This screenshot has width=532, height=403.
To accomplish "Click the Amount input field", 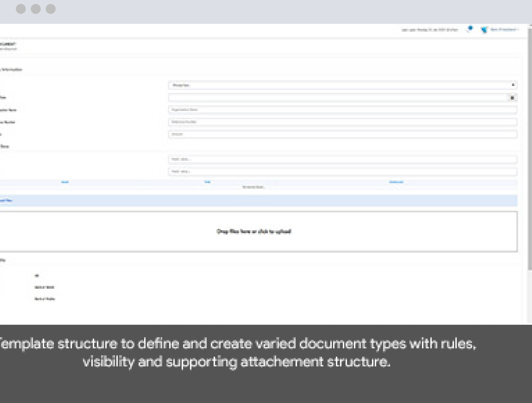I will coord(342,134).
